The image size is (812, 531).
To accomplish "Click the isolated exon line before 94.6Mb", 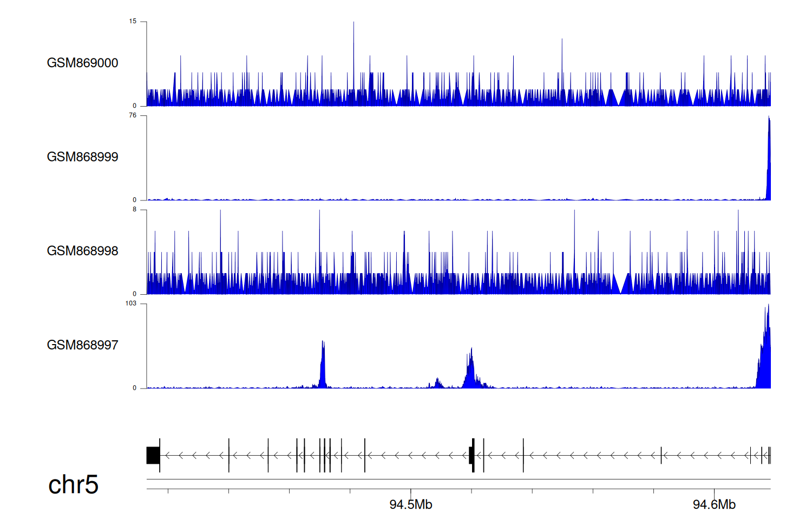I will tap(661, 455).
